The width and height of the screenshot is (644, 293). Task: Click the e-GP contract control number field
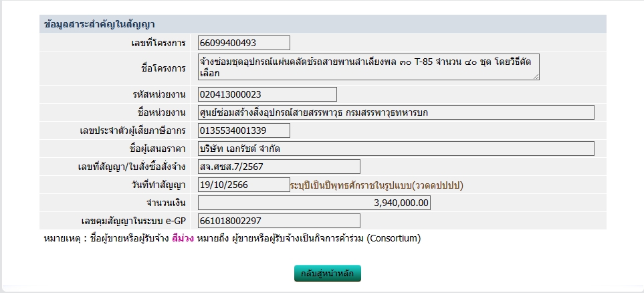coord(279,221)
